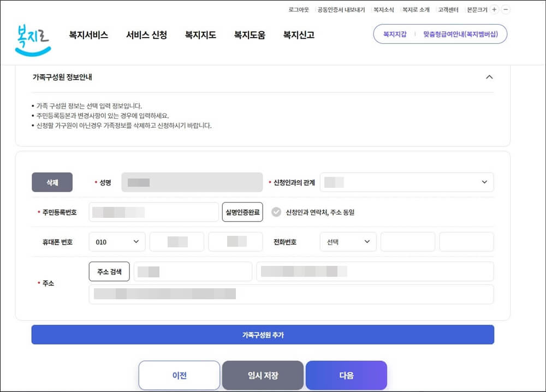Open the 전화번호 선택 dropdown
The height and width of the screenshot is (392, 546).
coord(348,241)
